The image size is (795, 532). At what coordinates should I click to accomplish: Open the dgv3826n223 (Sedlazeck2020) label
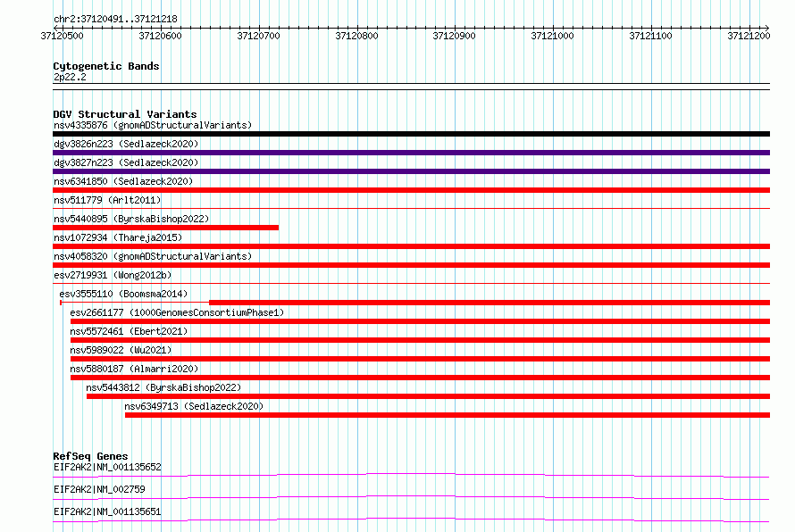(126, 144)
